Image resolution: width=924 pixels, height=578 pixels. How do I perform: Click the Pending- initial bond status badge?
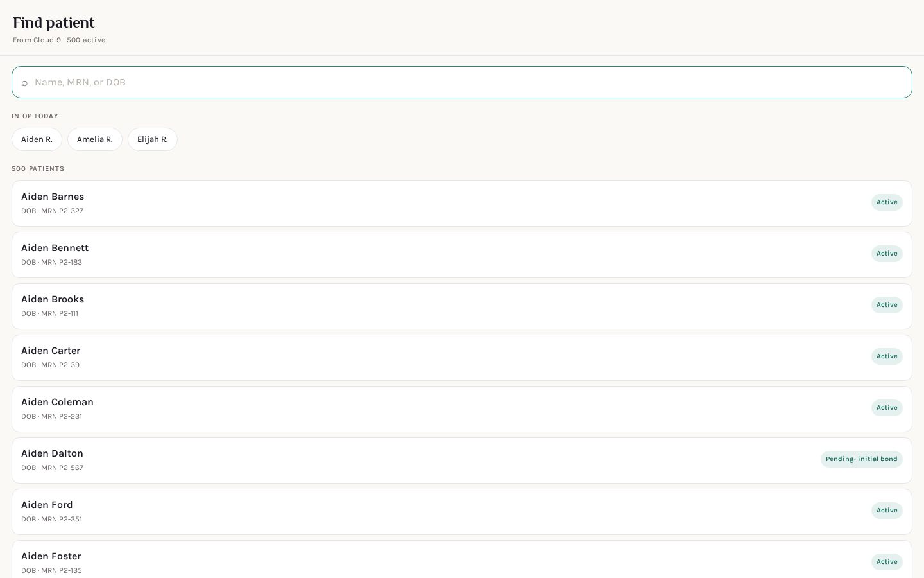(862, 459)
